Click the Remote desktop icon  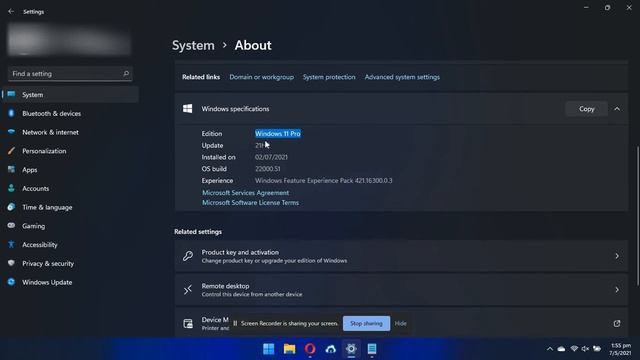[x=188, y=290]
